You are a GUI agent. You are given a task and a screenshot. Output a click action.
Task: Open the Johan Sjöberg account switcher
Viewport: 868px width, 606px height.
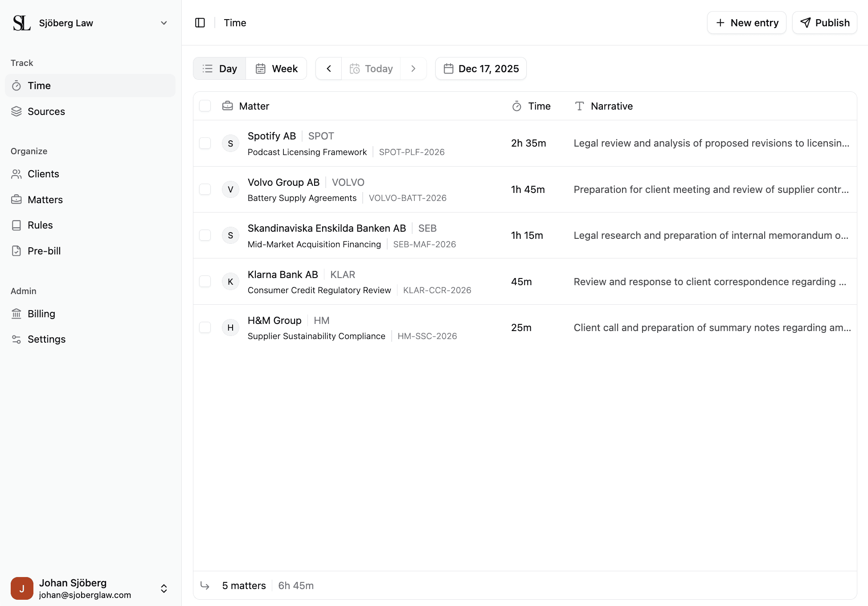[x=164, y=588]
